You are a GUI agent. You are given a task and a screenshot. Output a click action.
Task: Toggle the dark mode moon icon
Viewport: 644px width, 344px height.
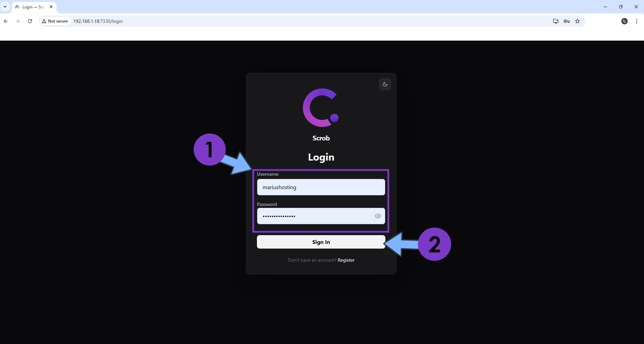385,84
